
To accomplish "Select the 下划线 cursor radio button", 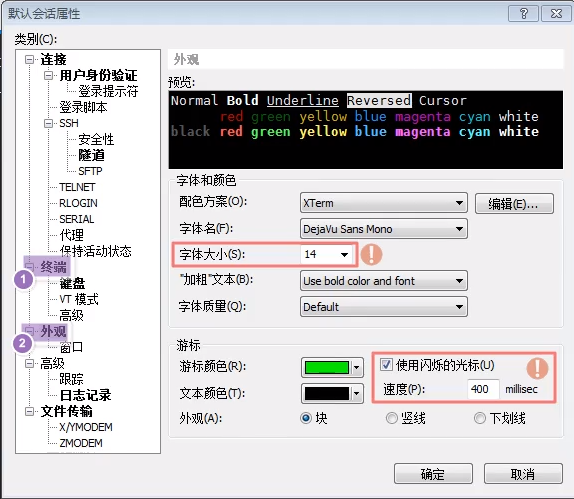I will (x=480, y=418).
